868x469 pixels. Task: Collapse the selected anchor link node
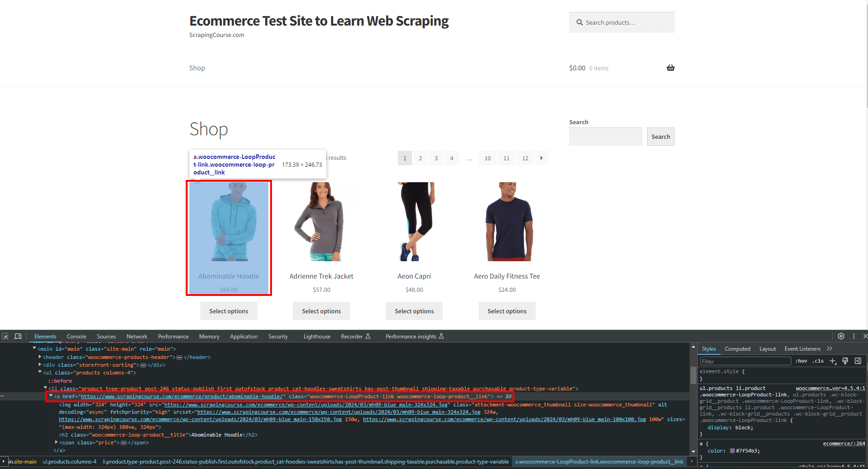[51, 396]
